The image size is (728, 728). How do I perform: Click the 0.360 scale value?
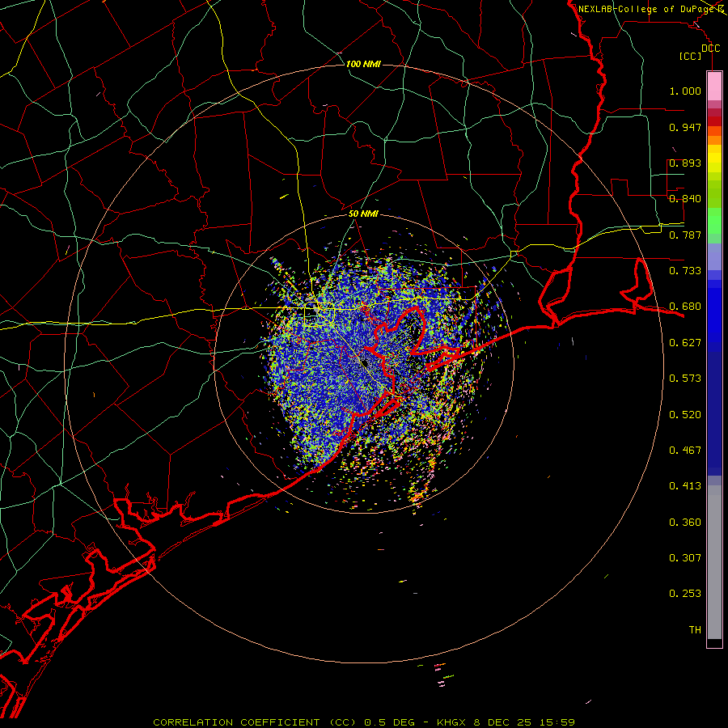pos(685,523)
